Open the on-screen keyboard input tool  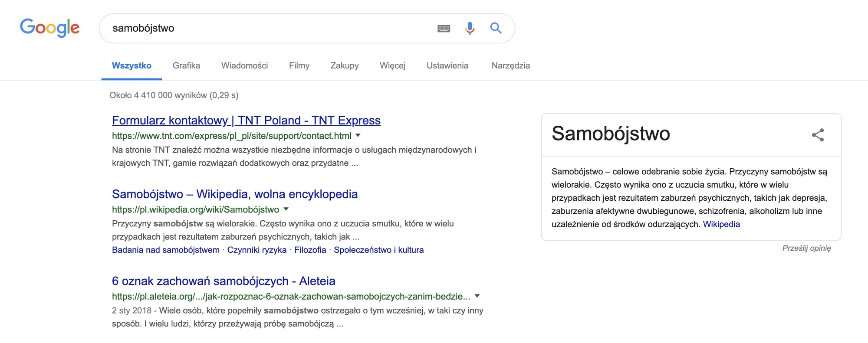pos(444,29)
